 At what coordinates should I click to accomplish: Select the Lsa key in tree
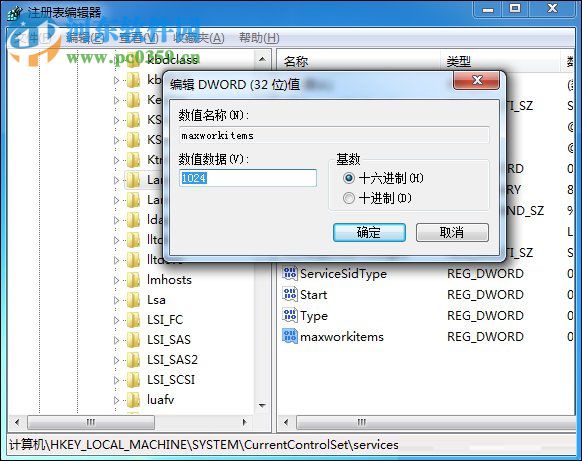click(156, 300)
